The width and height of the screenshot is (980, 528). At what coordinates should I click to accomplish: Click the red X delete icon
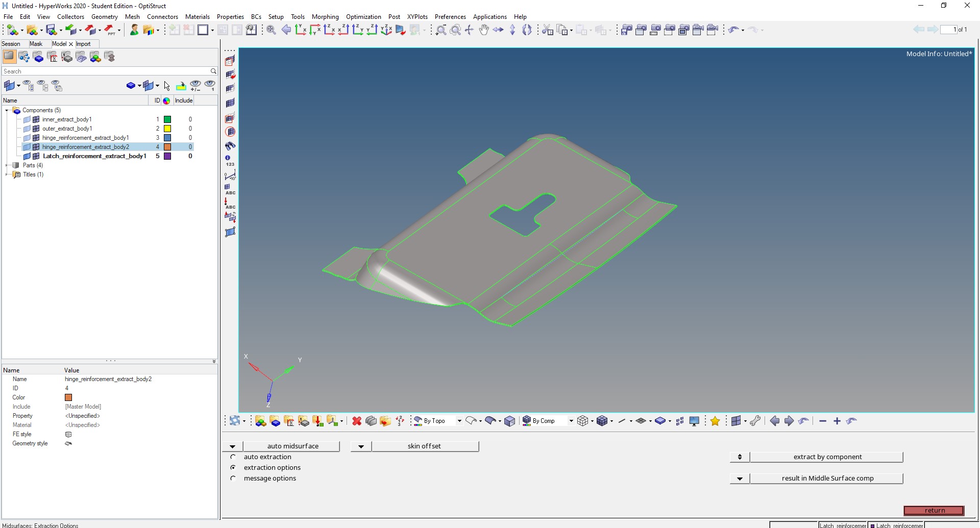pyautogui.click(x=357, y=421)
